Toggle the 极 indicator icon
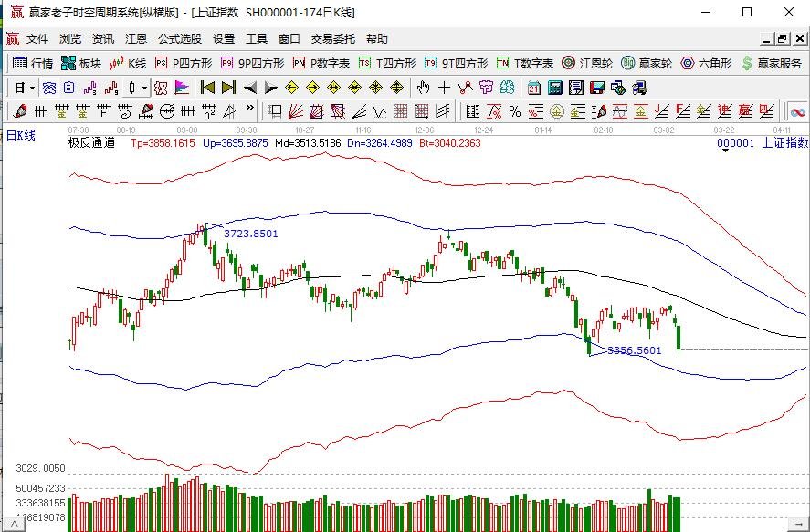 (161, 88)
